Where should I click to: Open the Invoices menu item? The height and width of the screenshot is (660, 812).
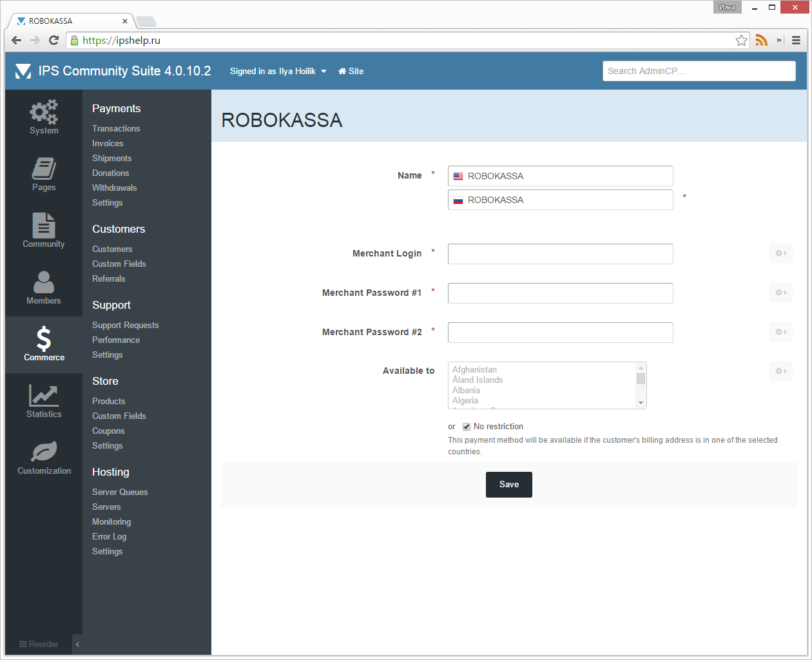(x=108, y=143)
